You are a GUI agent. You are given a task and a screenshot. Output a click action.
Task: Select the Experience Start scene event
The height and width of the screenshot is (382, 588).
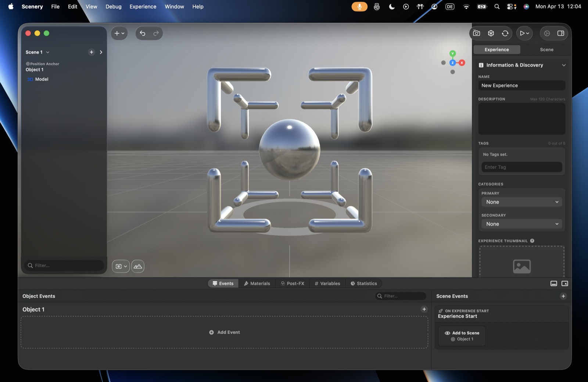(x=501, y=314)
